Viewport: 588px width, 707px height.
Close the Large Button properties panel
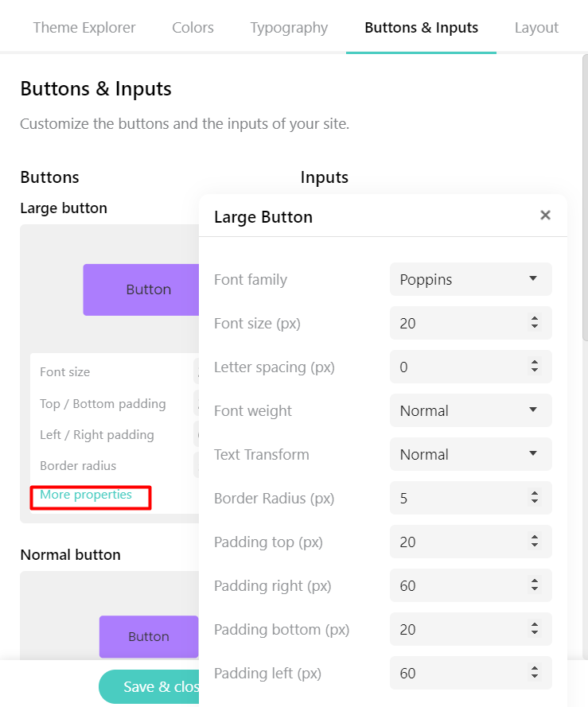click(x=545, y=215)
